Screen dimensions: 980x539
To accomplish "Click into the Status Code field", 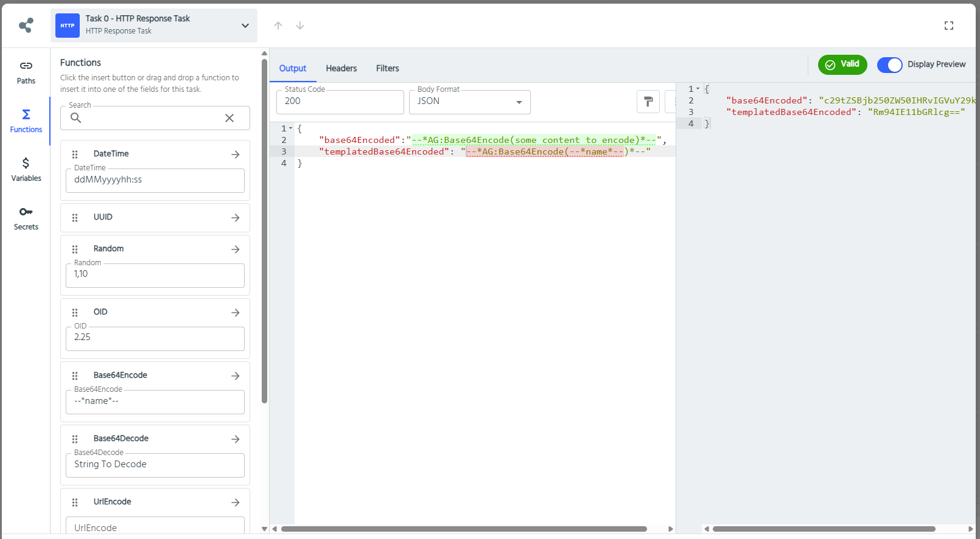I will 340,102.
